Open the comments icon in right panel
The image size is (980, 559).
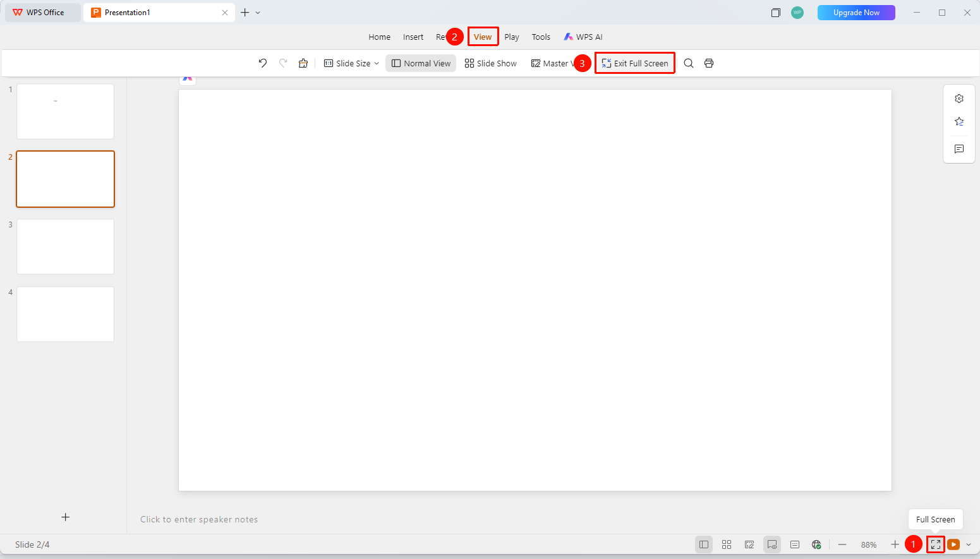[959, 149]
